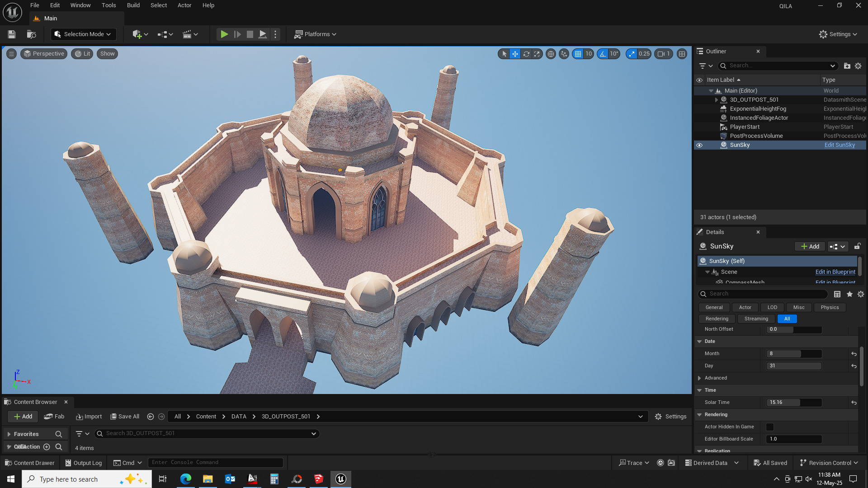Open the Browse content icon next to save
Viewport: 868px width, 488px height.
31,34
